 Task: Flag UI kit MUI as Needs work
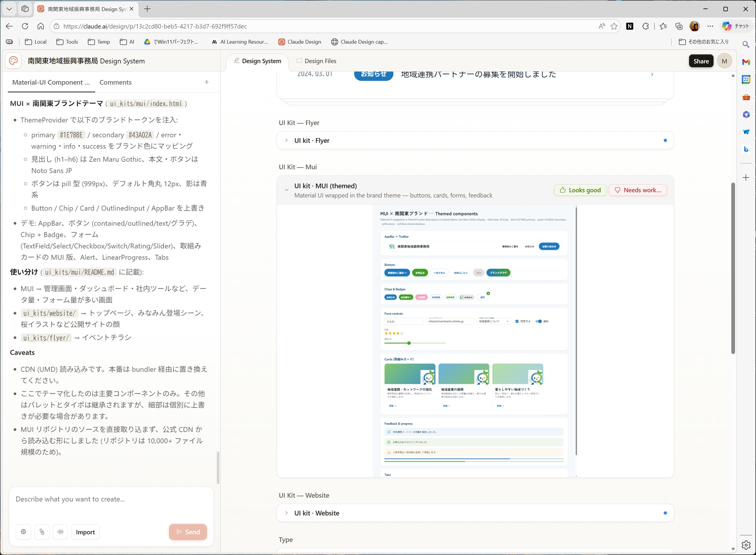[x=638, y=190]
